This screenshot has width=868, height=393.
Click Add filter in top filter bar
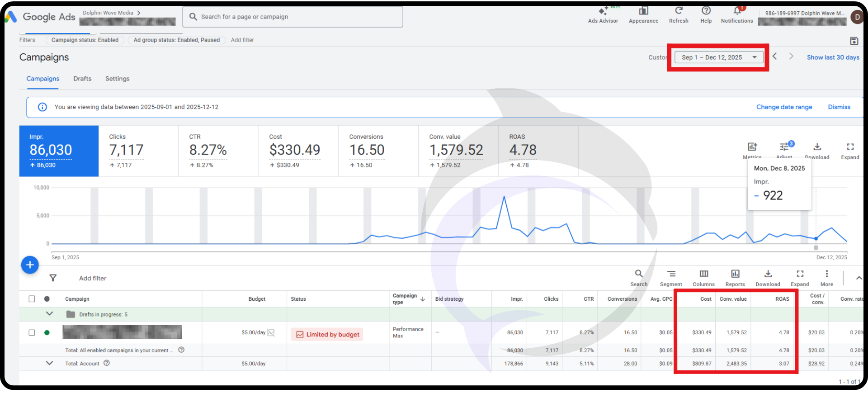(242, 40)
